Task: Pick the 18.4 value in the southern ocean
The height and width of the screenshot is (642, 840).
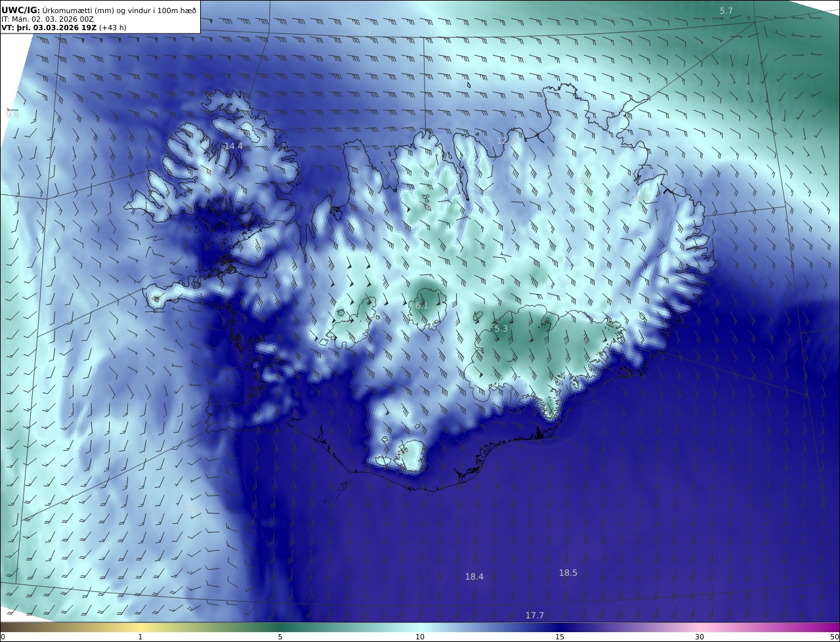Action: point(474,576)
